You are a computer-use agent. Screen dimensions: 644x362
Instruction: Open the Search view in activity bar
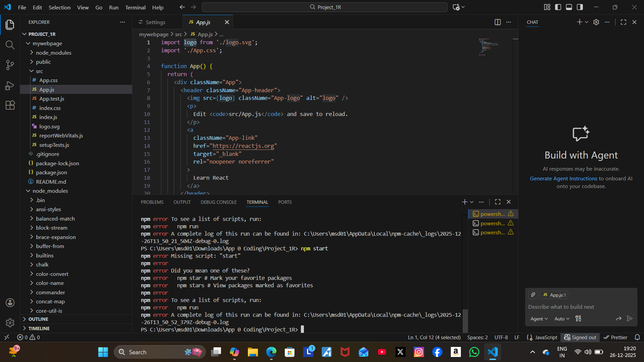coord(10,45)
